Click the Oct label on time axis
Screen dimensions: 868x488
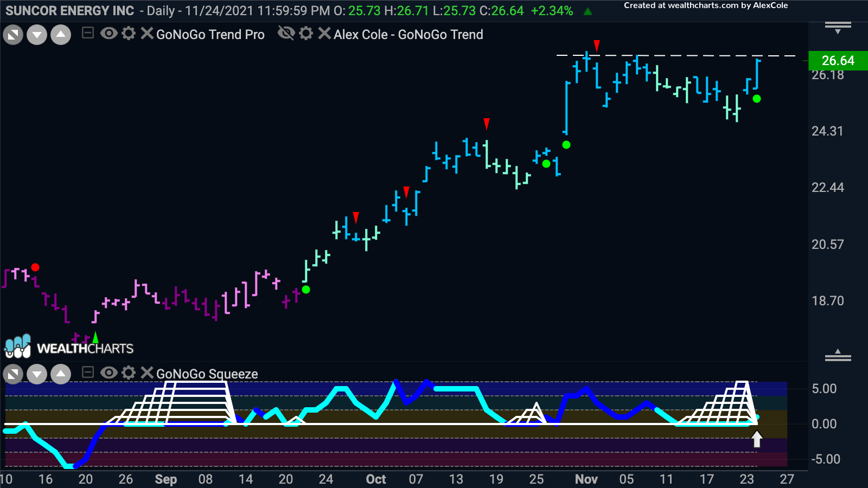click(x=376, y=479)
